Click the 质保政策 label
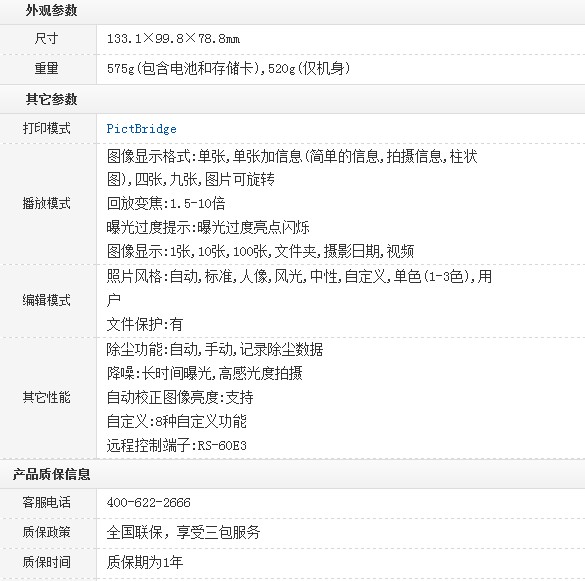 point(46,532)
